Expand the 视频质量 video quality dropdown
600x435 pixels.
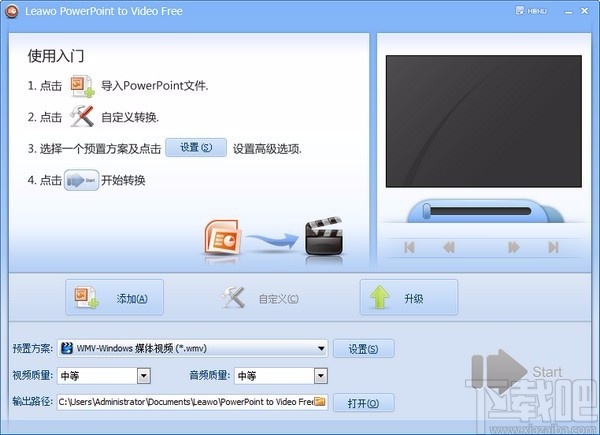pos(144,376)
